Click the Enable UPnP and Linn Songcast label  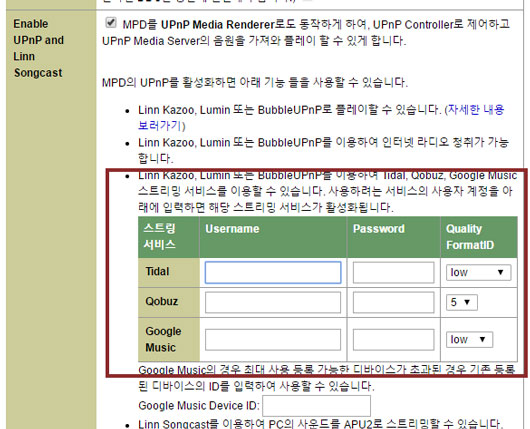click(x=38, y=48)
